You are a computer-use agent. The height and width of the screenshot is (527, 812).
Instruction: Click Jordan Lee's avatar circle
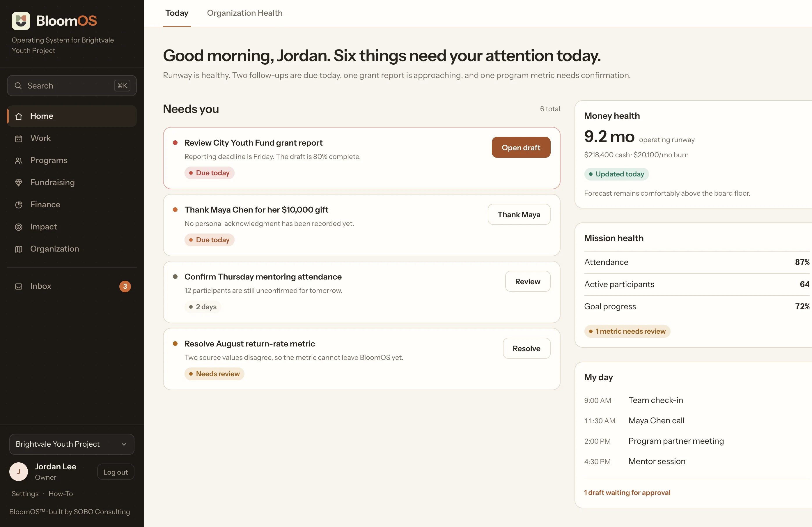click(x=18, y=472)
